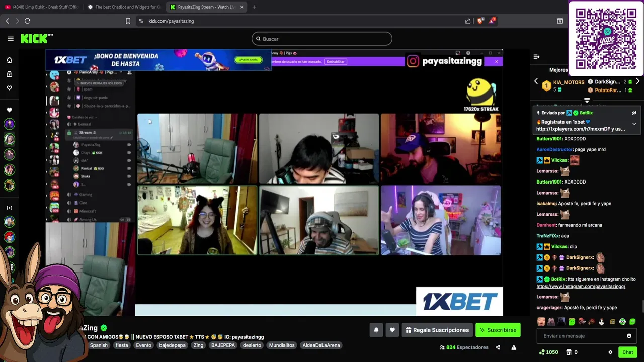Send message with Chat button
The width and height of the screenshot is (644, 362).
627,352
